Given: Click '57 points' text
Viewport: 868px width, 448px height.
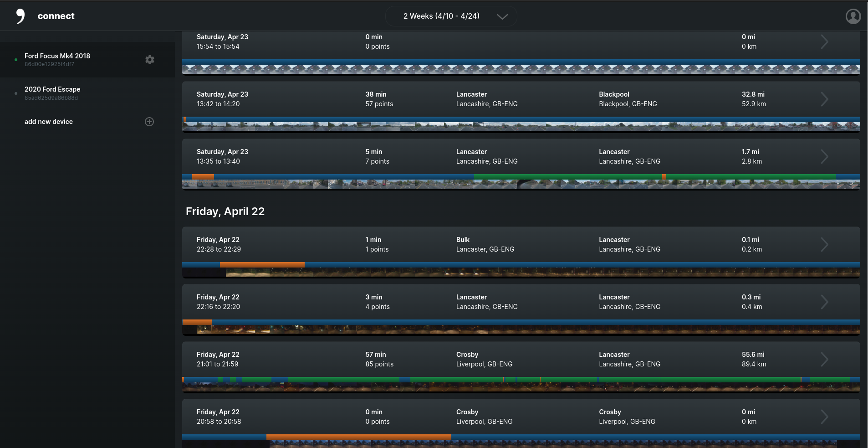Looking at the screenshot, I should (379, 104).
